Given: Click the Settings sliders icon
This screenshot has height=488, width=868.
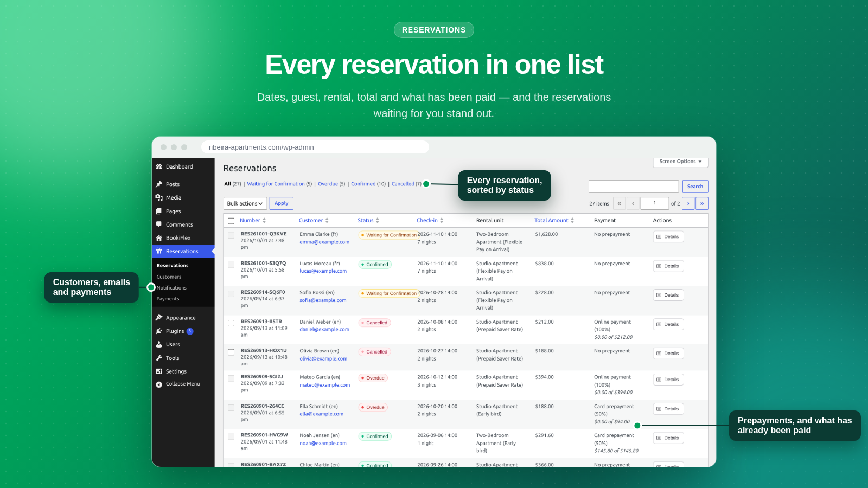Looking at the screenshot, I should tap(159, 371).
